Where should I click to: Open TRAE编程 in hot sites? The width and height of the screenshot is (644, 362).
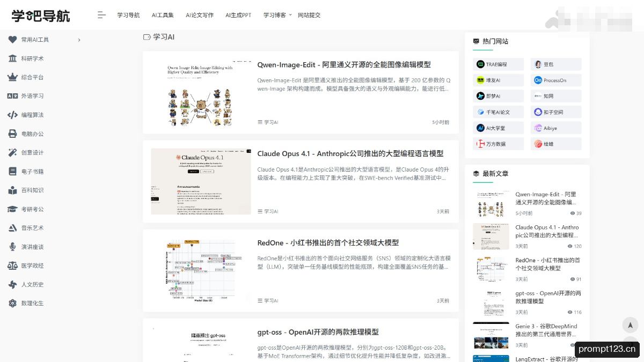[x=498, y=64]
